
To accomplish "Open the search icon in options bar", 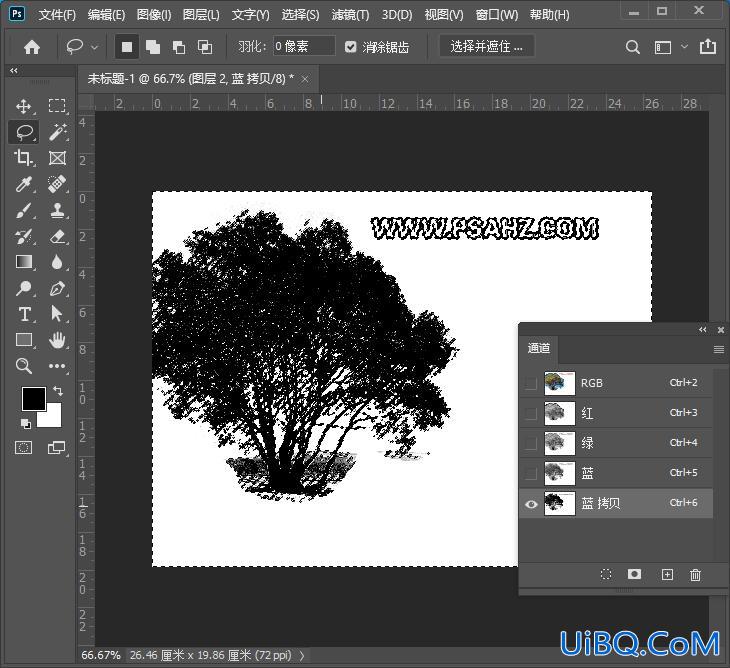I will (632, 47).
